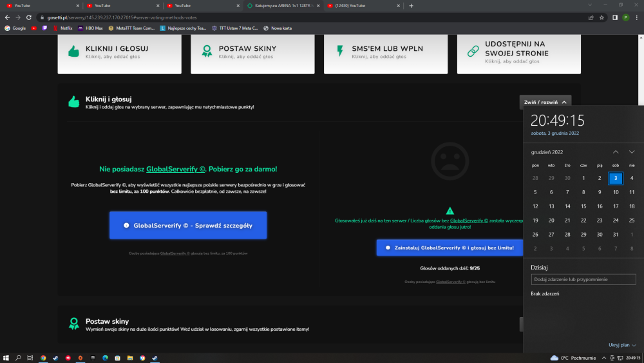Image resolution: width=644 pixels, height=363 pixels.
Task: Follow the GlobalServerify © link in green heading
Action: 175,169
